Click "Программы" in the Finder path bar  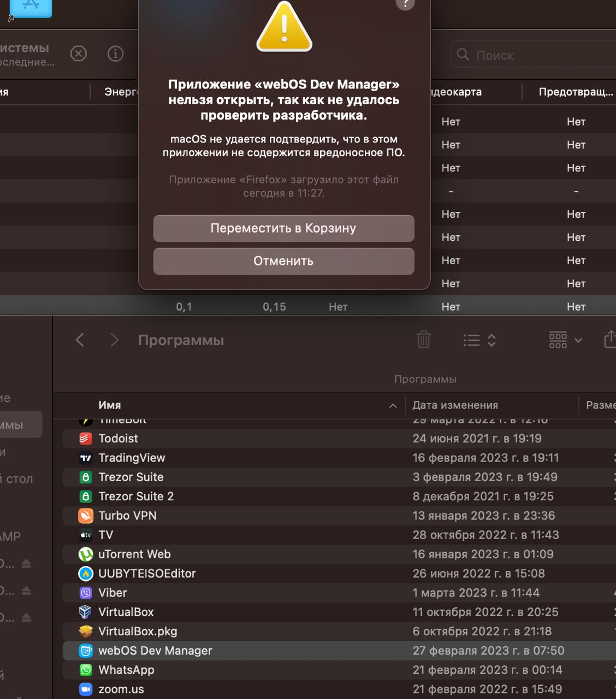(x=425, y=380)
